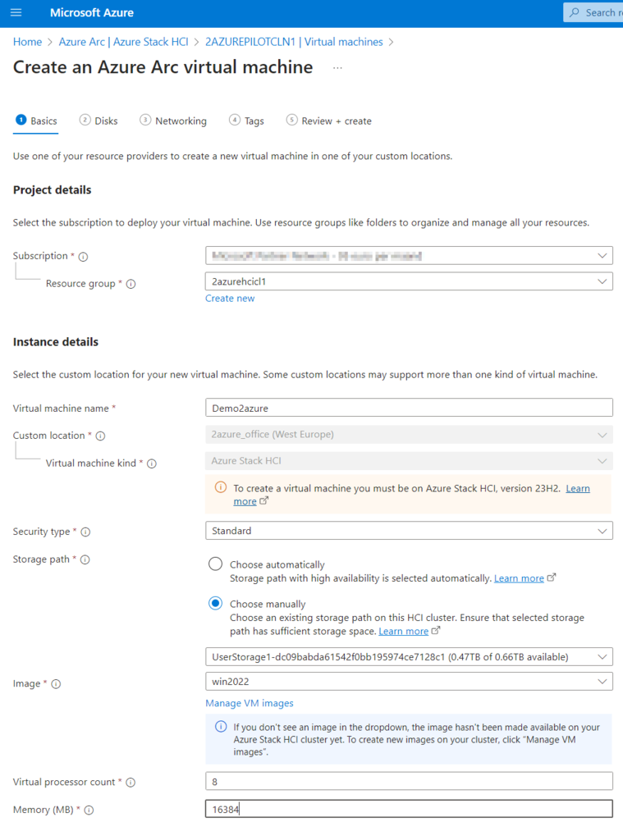Viewport: 623px width, 840px height.
Task: Click the Microsoft Azure logo text
Action: click(x=92, y=12)
